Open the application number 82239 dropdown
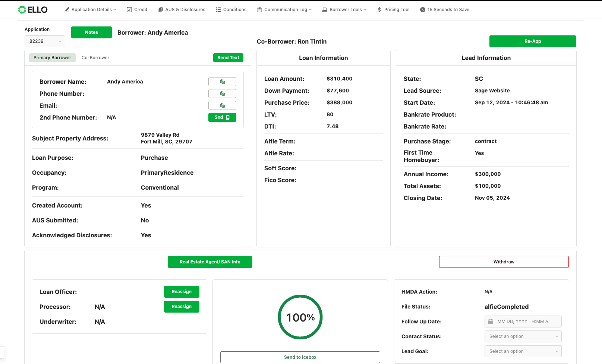The width and height of the screenshot is (602, 364). point(44,41)
